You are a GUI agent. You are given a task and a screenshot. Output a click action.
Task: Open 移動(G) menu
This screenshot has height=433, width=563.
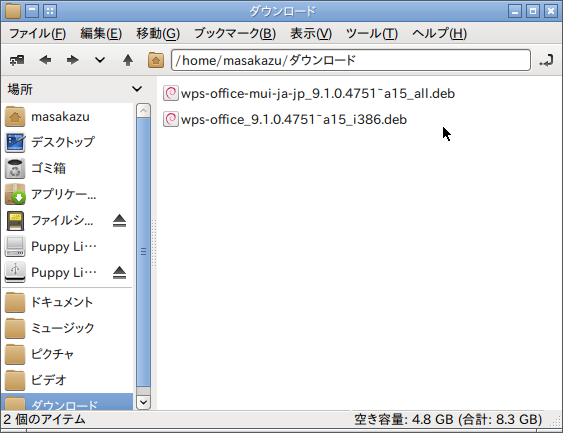(158, 34)
